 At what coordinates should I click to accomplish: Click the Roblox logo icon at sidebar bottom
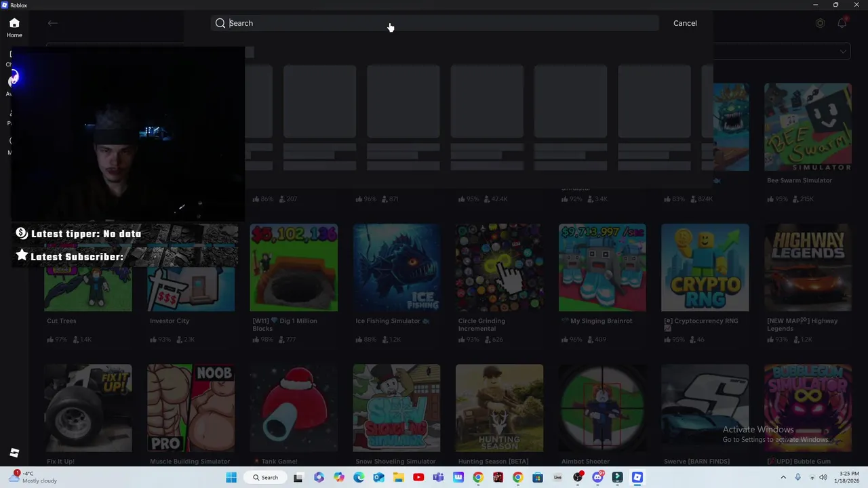[x=14, y=453]
